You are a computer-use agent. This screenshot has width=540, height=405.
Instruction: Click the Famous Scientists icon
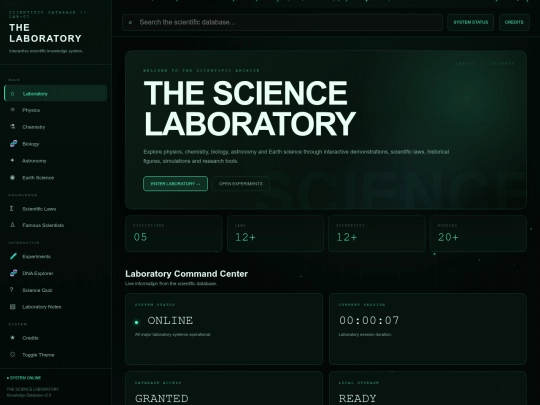click(12, 225)
